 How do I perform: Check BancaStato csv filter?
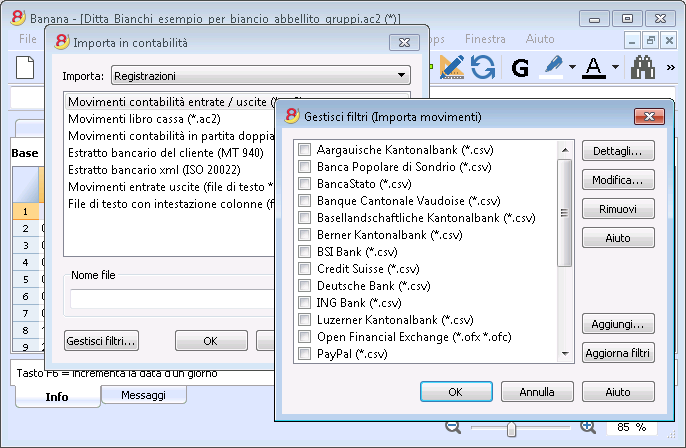click(x=304, y=184)
